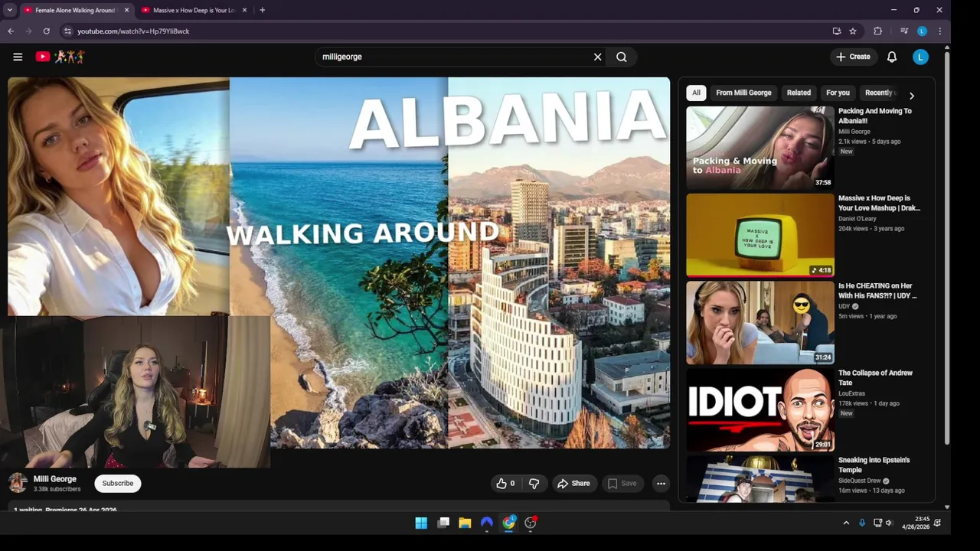980x551 pixels.
Task: Open Packing And Moving To Albania video title
Action: click(875, 116)
